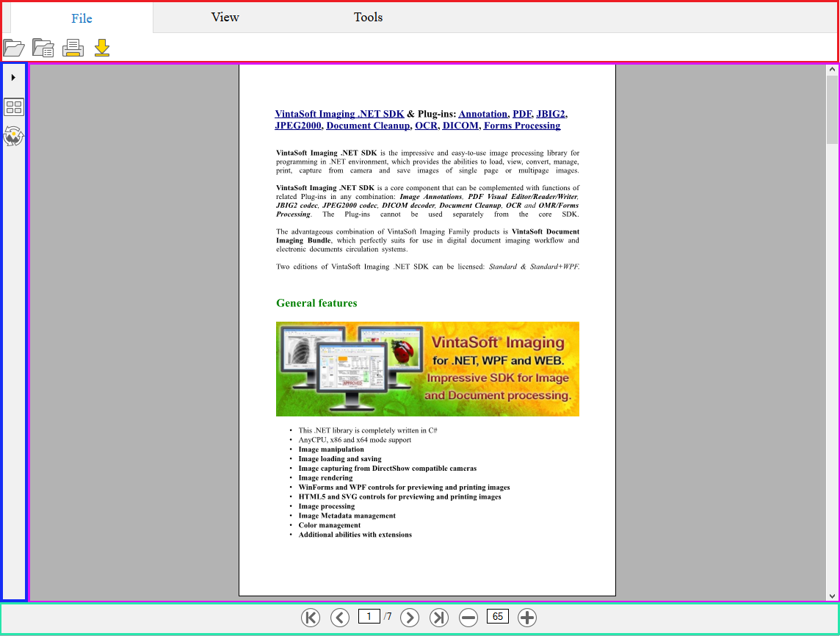The image size is (840, 636).
Task: Switch to the View tab
Action: [x=225, y=17]
